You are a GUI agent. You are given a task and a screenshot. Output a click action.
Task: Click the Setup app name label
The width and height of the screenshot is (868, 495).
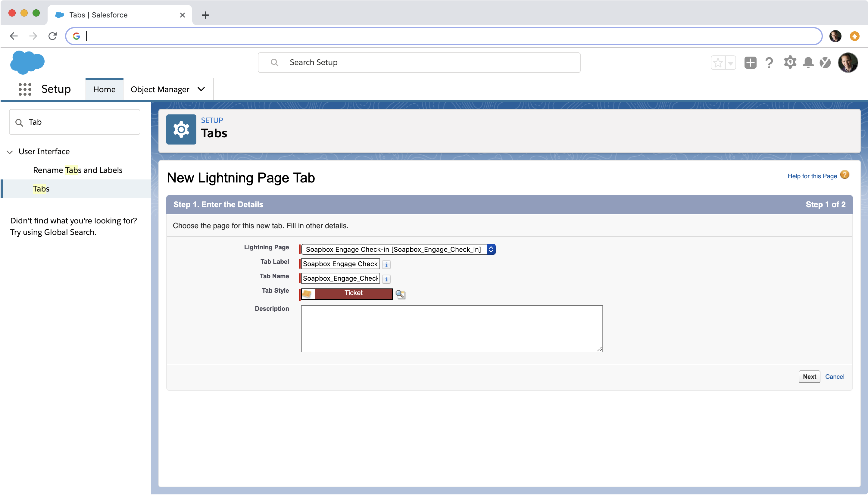pos(56,89)
